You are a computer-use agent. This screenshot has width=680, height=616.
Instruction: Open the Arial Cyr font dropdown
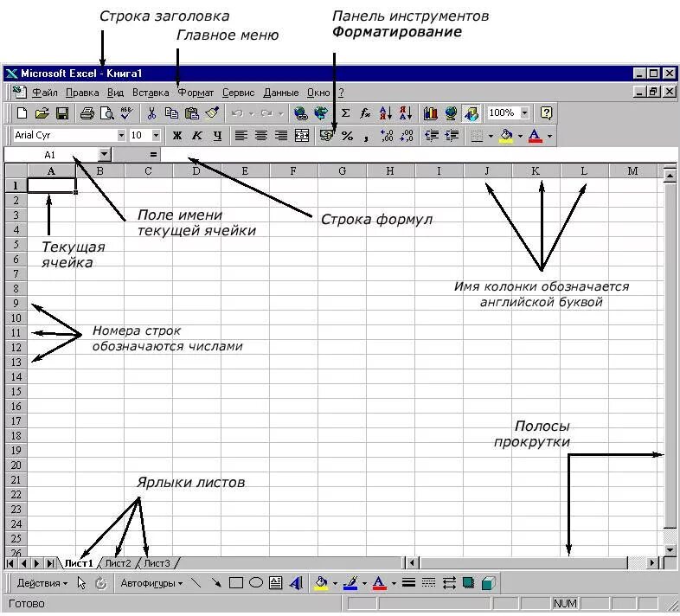[x=121, y=135]
